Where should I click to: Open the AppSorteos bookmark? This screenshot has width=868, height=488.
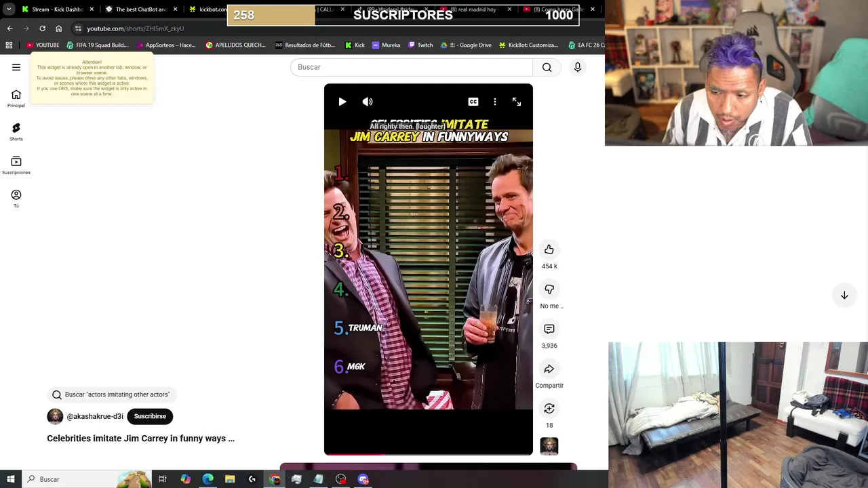click(166, 45)
